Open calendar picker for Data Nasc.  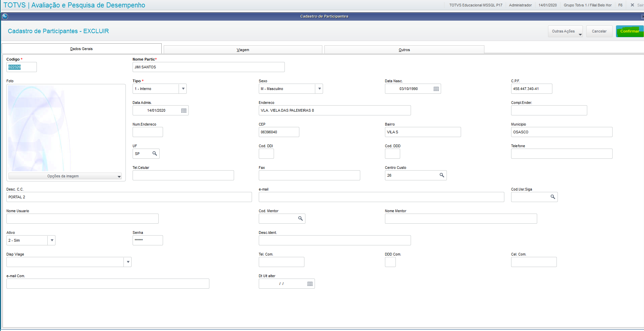tap(436, 89)
